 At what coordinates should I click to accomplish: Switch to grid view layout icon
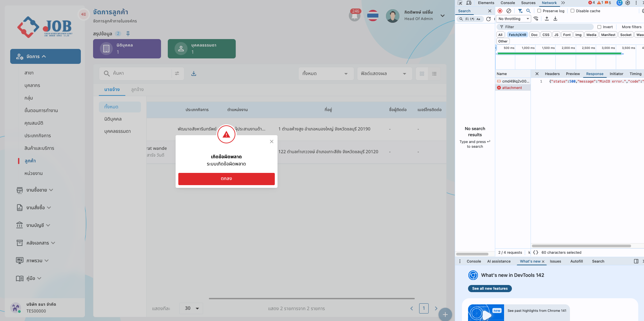point(422,74)
